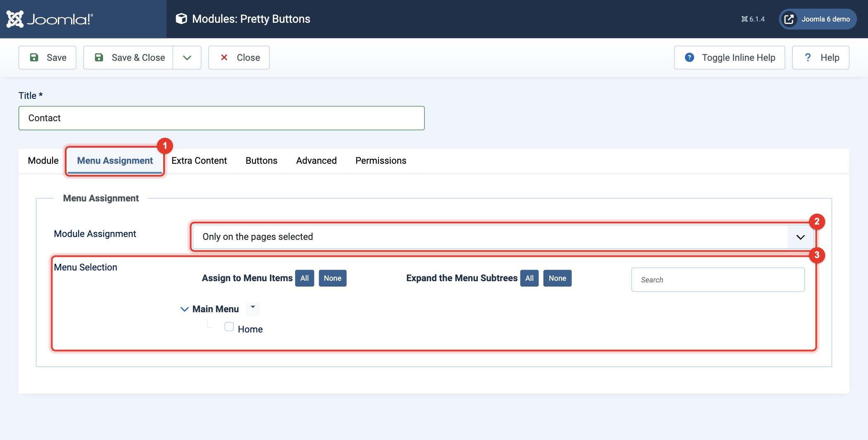Click the Home label text
Viewport: 868px width, 440px height.
pos(250,329)
